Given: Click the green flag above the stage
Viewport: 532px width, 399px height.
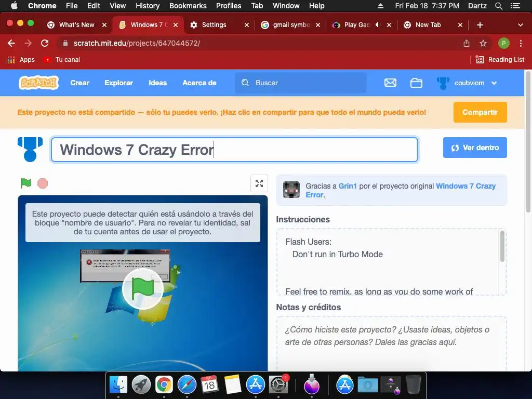Looking at the screenshot, I should [26, 183].
